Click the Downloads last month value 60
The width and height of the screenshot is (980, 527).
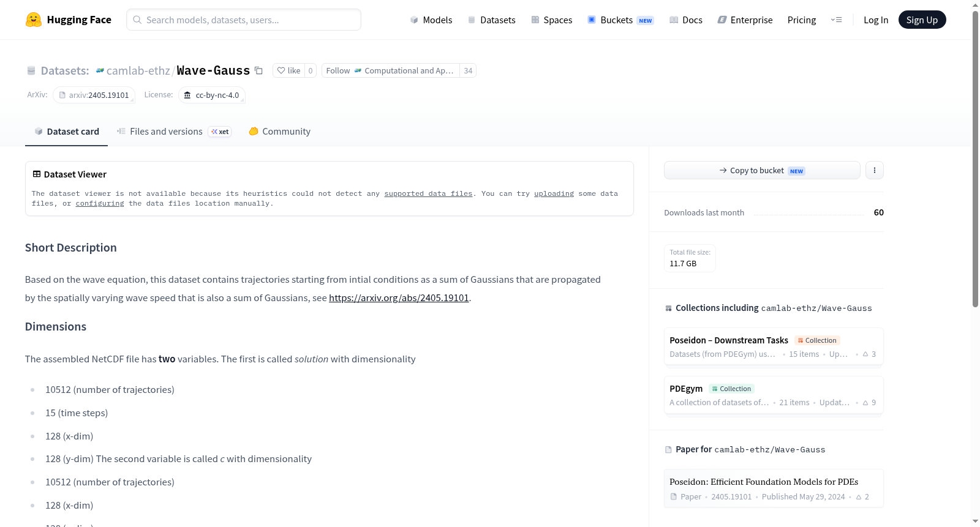(878, 212)
